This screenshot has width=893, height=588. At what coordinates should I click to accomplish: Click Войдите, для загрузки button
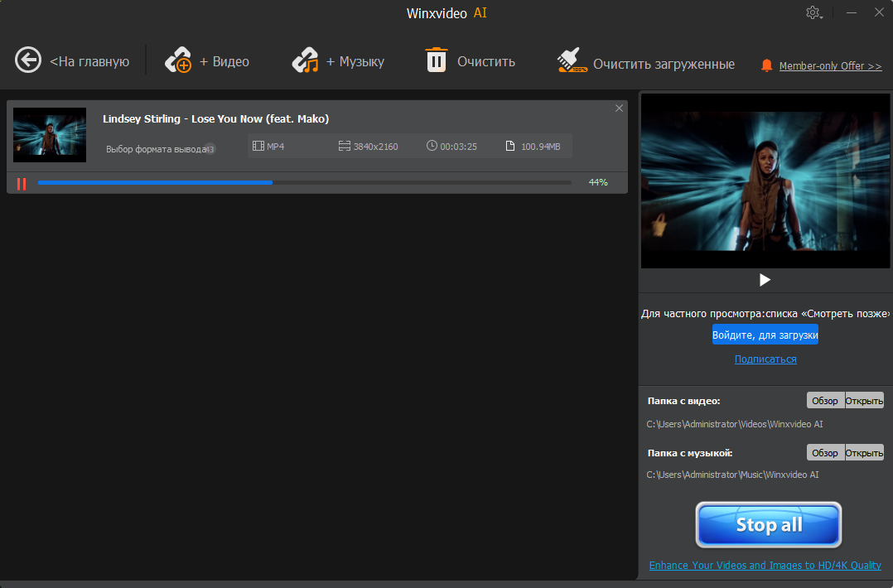click(765, 335)
